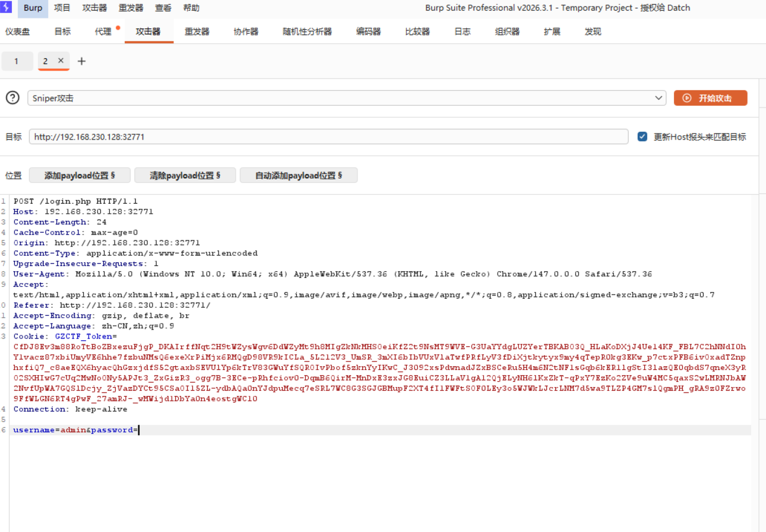Click the Content-Length: 24 header line

(x=59, y=222)
